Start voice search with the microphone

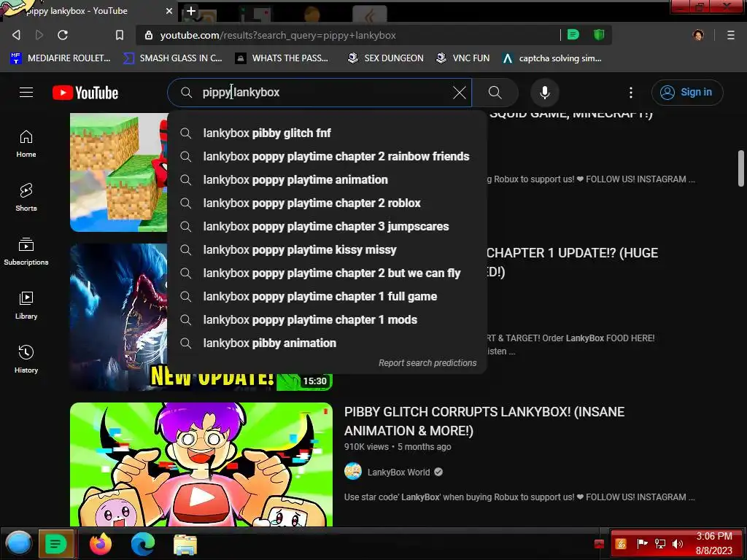544,93
